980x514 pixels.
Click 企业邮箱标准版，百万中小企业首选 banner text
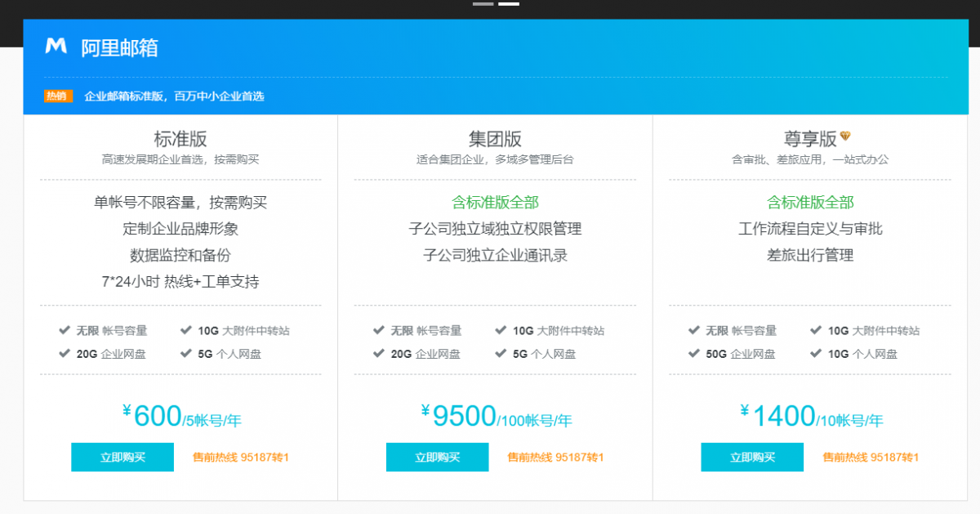[175, 96]
